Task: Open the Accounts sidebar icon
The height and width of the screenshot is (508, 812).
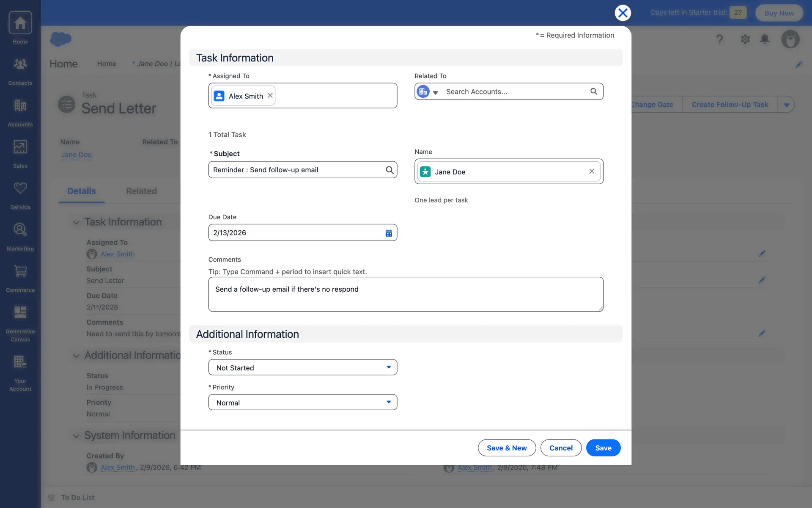Action: [x=20, y=106]
